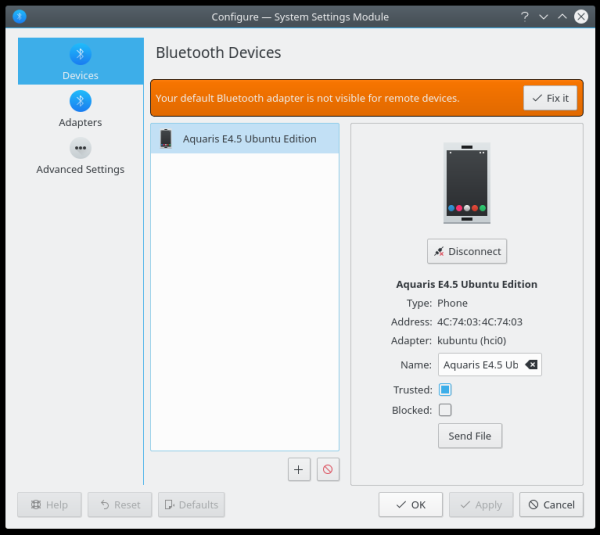Screen dimensions: 600x535
Task: Click the Adapter value kubuntu (hci0)
Action: [x=472, y=341]
